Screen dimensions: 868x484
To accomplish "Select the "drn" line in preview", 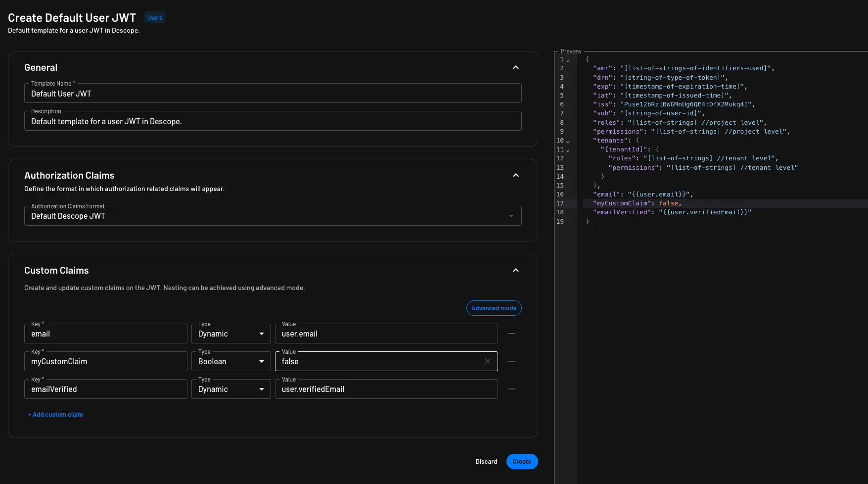I will pos(660,78).
